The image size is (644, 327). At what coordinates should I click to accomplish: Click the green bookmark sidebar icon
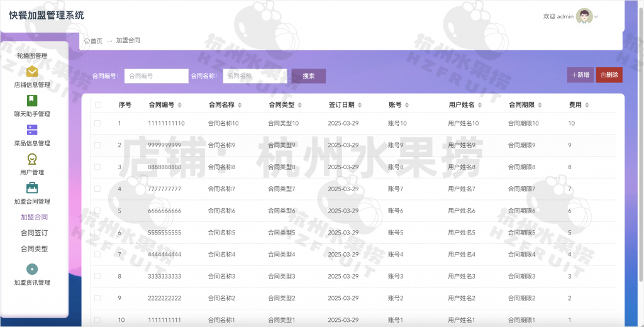32,100
